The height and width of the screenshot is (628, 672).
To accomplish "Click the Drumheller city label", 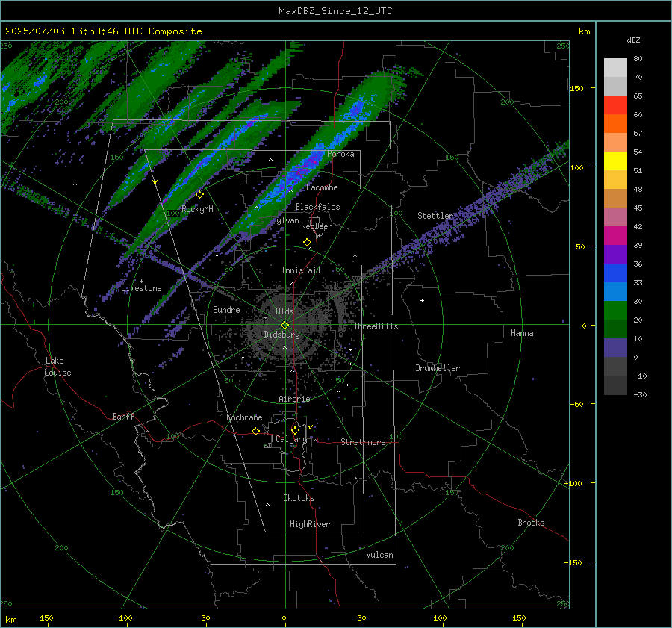I will (438, 368).
